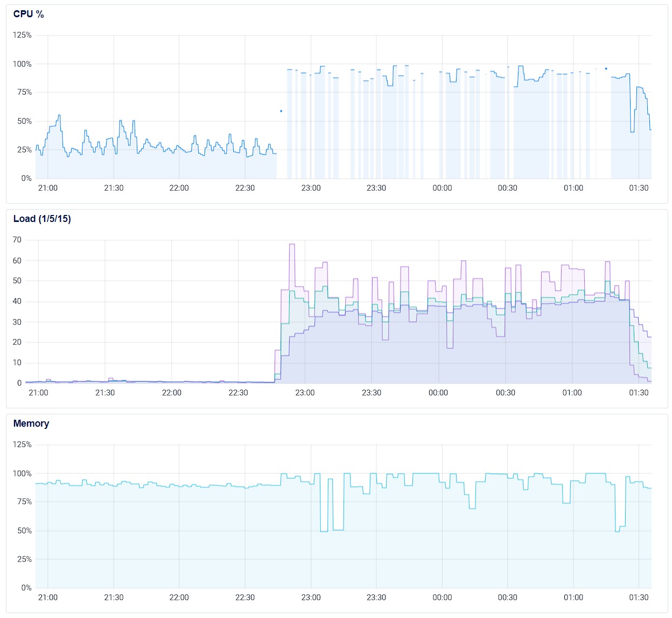The width and height of the screenshot is (672, 618).
Task: Choose the 23:30 time label under Memory chart
Action: click(376, 598)
